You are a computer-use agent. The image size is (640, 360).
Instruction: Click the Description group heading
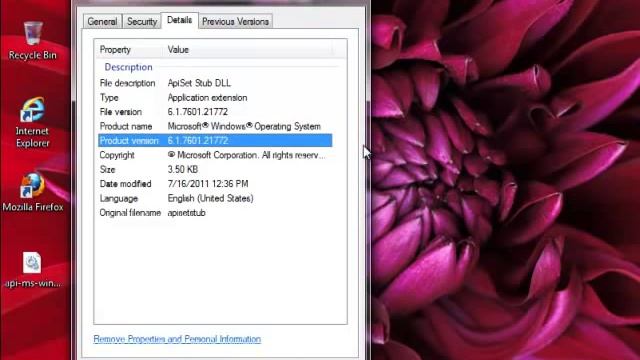[128, 67]
